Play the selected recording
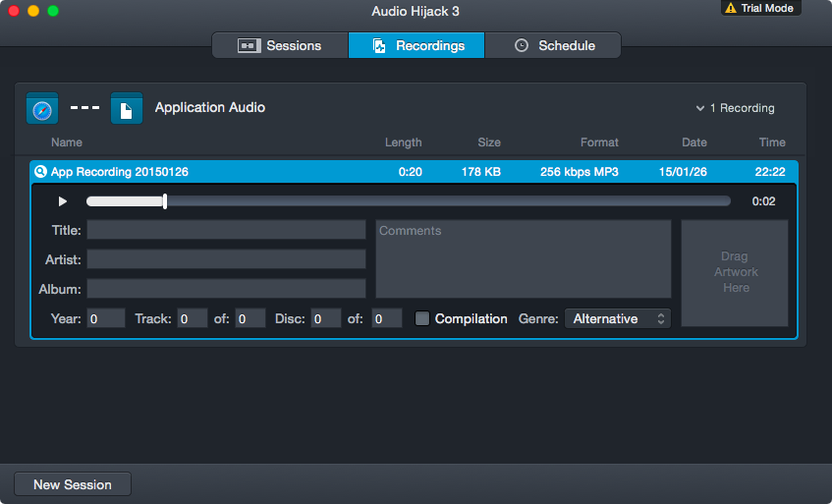832x504 pixels. click(x=63, y=201)
